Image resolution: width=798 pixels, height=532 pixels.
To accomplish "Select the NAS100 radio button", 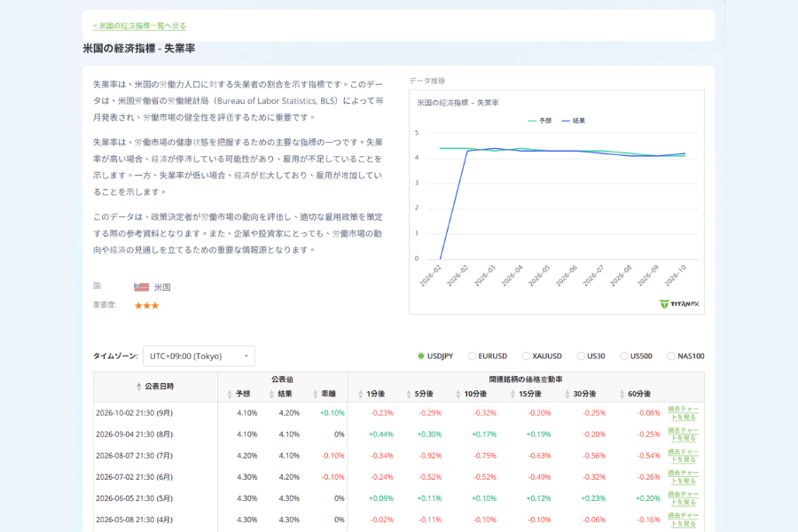I will coord(671,356).
